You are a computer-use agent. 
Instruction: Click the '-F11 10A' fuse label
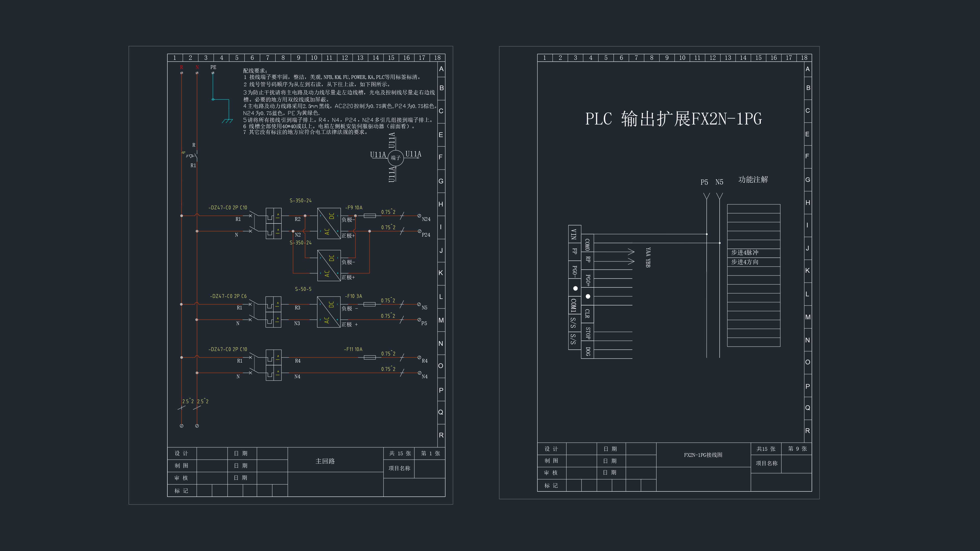353,349
